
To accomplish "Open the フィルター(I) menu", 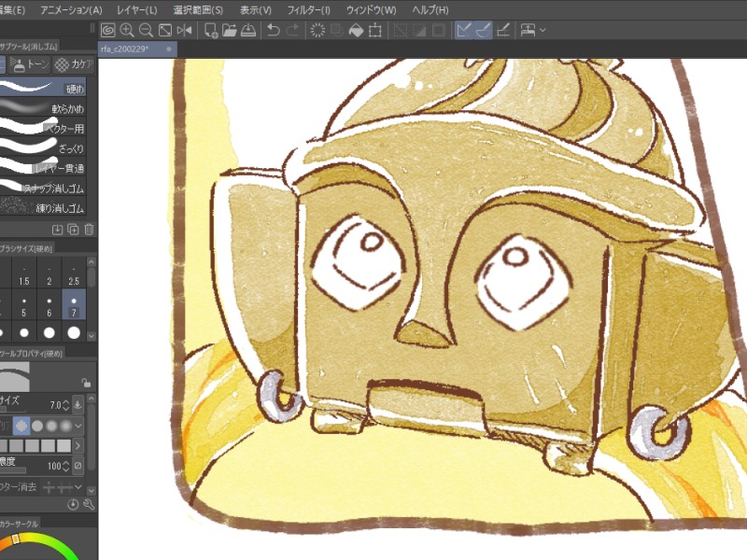I will [x=309, y=9].
